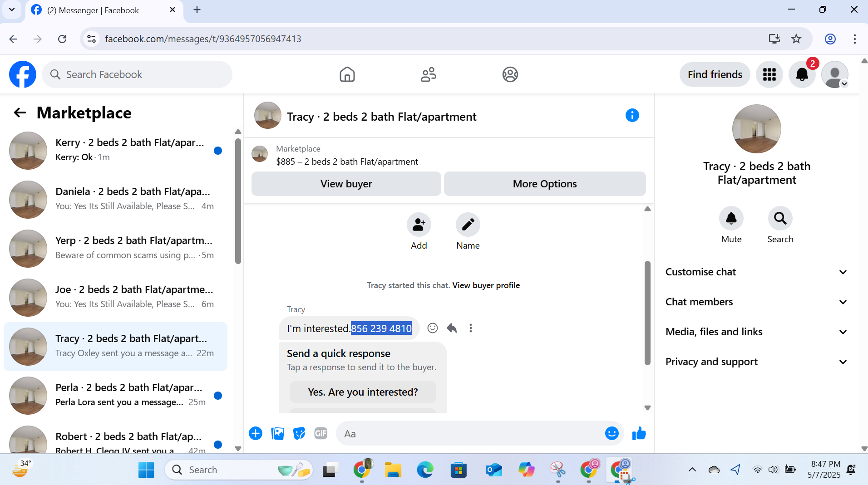
Task: Close the Messenger | Facebook tab
Action: 173,10
